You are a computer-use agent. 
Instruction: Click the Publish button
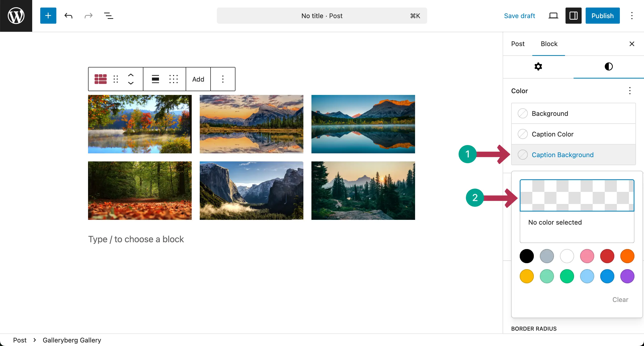coord(602,16)
